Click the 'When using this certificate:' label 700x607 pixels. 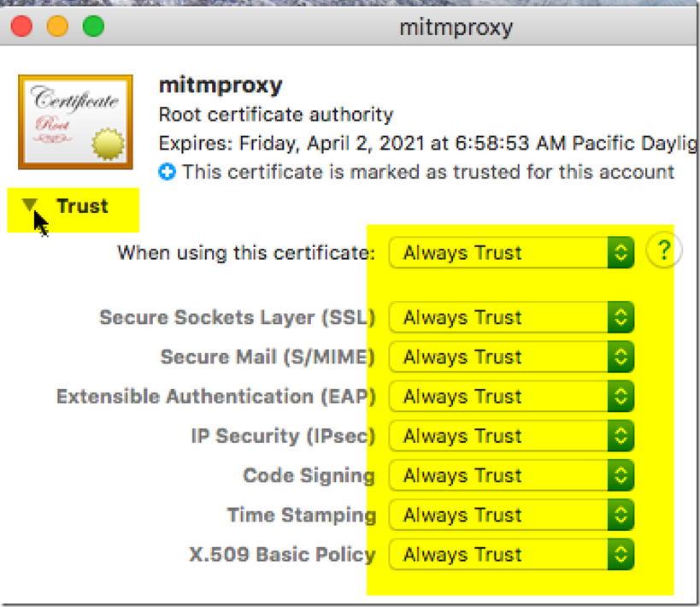[246, 253]
